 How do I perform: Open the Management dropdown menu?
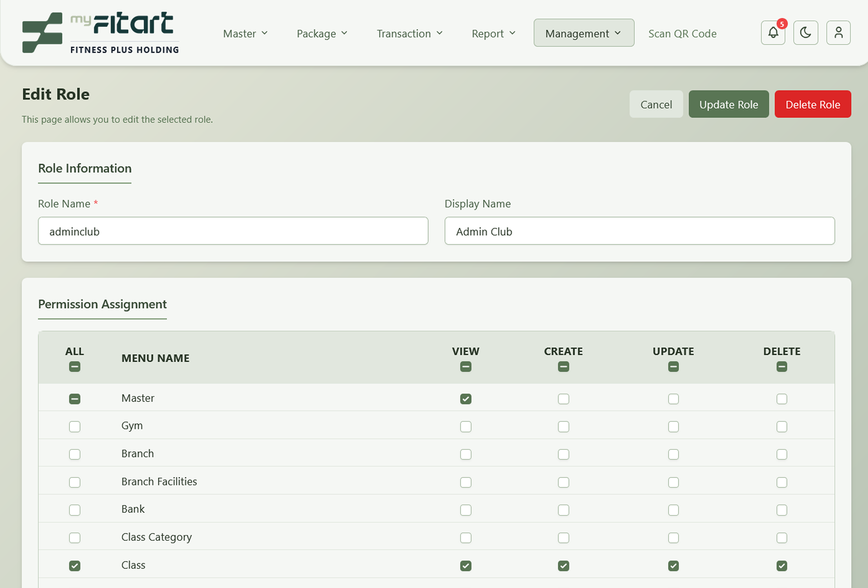(583, 33)
